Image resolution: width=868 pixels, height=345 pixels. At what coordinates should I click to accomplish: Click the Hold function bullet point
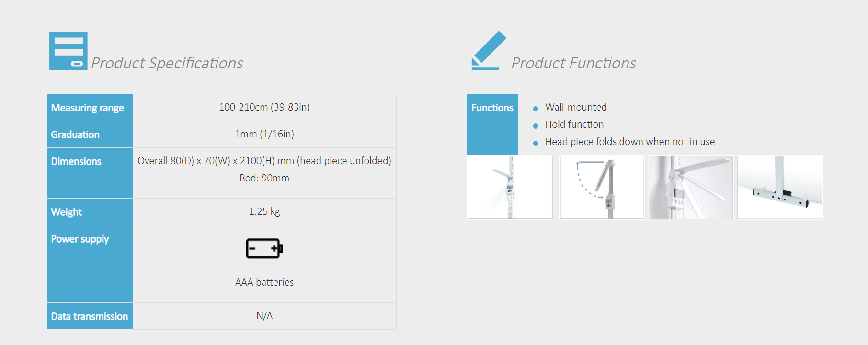(574, 124)
